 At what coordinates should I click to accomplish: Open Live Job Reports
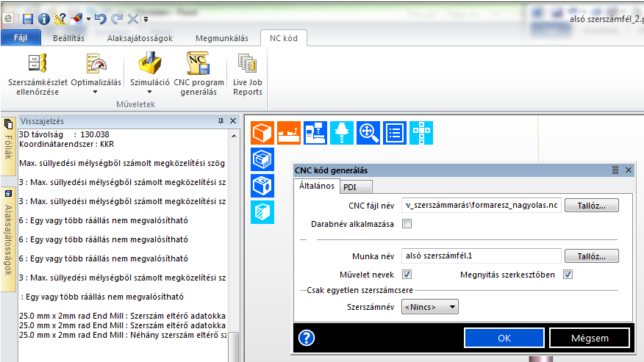click(247, 75)
